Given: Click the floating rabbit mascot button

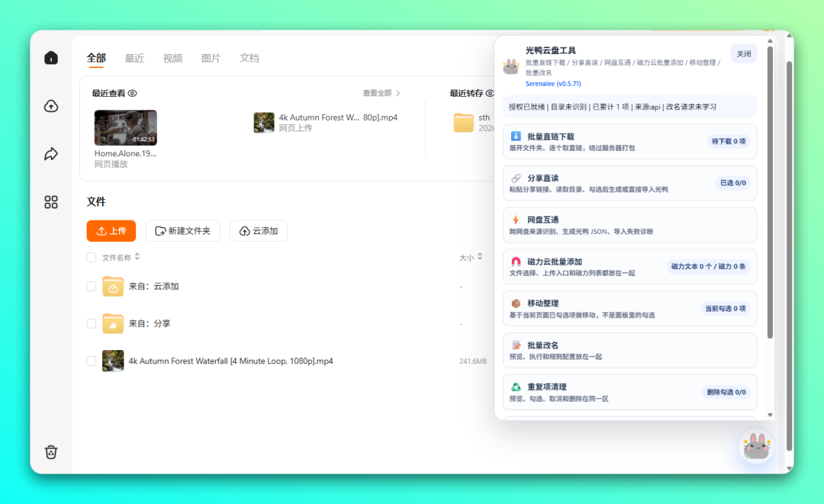Looking at the screenshot, I should (x=756, y=447).
